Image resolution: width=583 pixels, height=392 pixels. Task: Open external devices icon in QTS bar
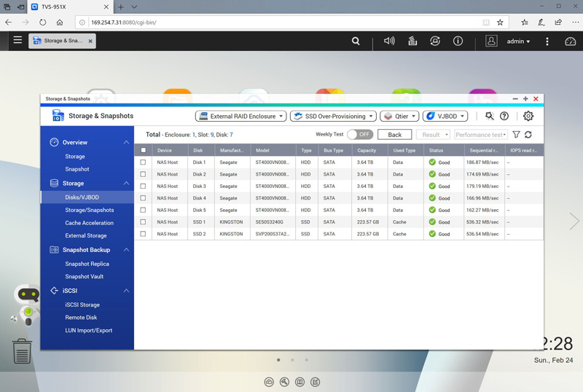435,41
